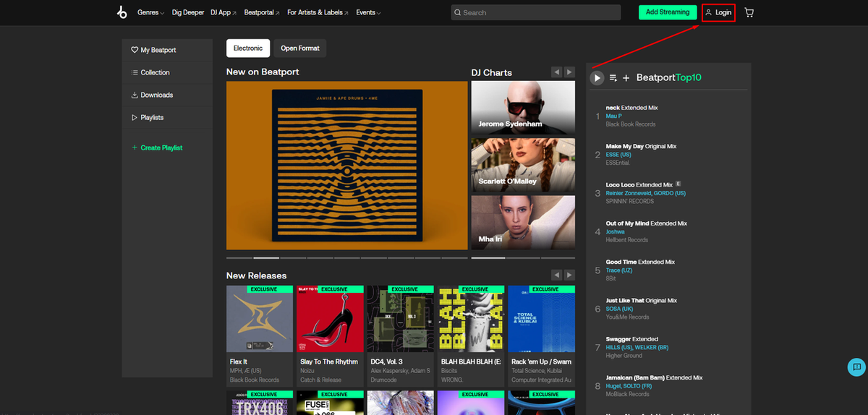Click SPINNIN' RECORDS label link

point(629,201)
